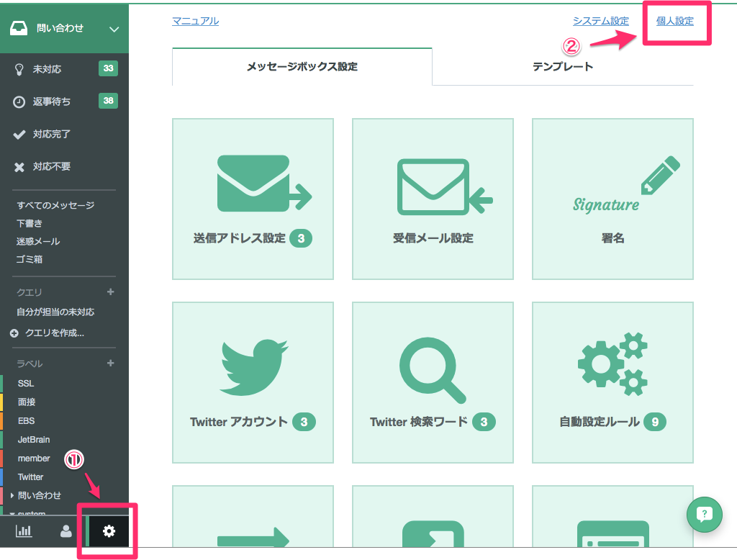Open the システム設定 link
This screenshot has width=737, height=560.
(x=601, y=21)
